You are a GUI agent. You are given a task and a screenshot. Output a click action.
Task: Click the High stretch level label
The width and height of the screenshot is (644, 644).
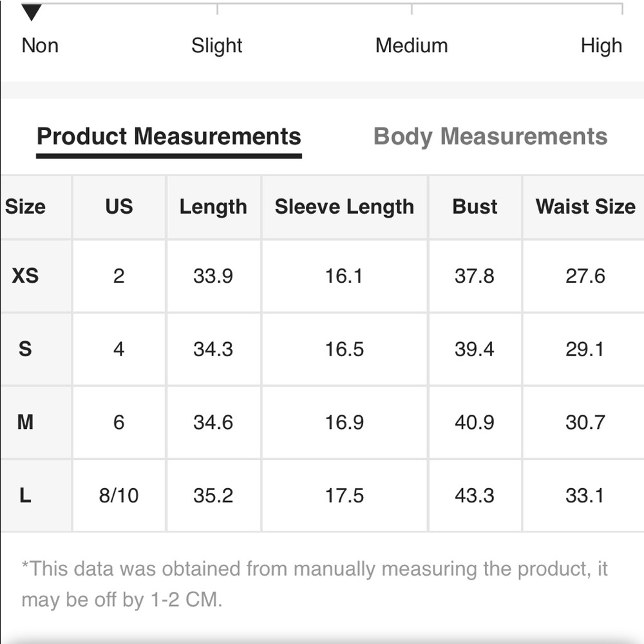(x=601, y=46)
